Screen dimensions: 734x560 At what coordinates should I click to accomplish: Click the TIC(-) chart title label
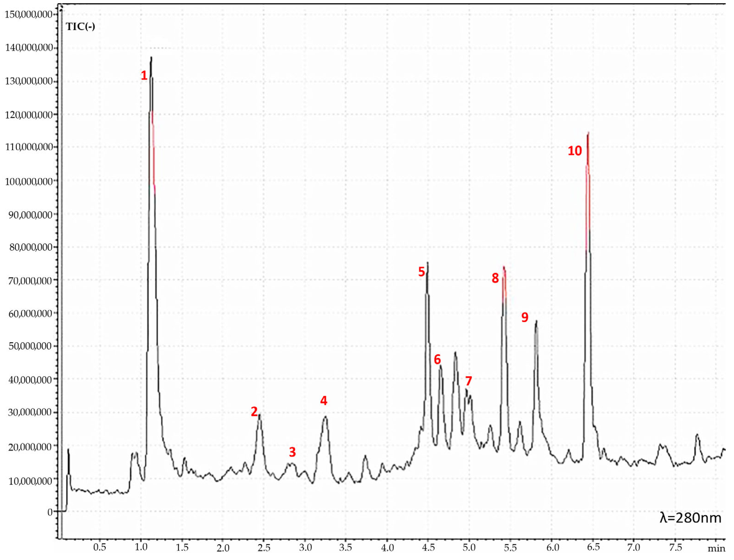(80, 27)
